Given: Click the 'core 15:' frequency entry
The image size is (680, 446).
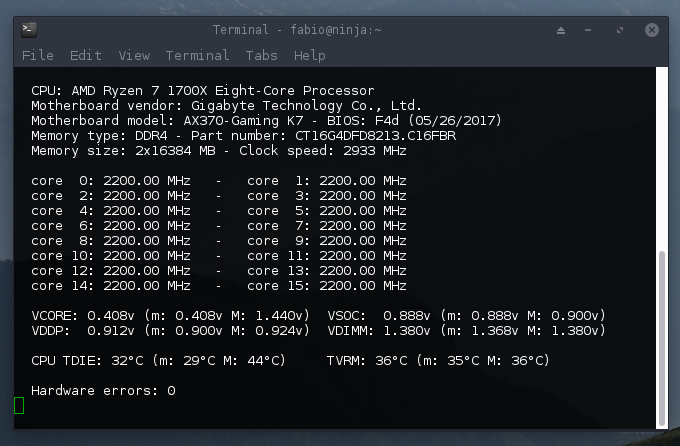Looking at the screenshot, I should (327, 286).
